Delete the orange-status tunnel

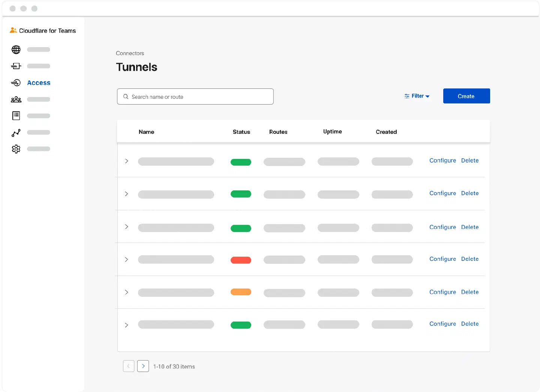click(470, 292)
